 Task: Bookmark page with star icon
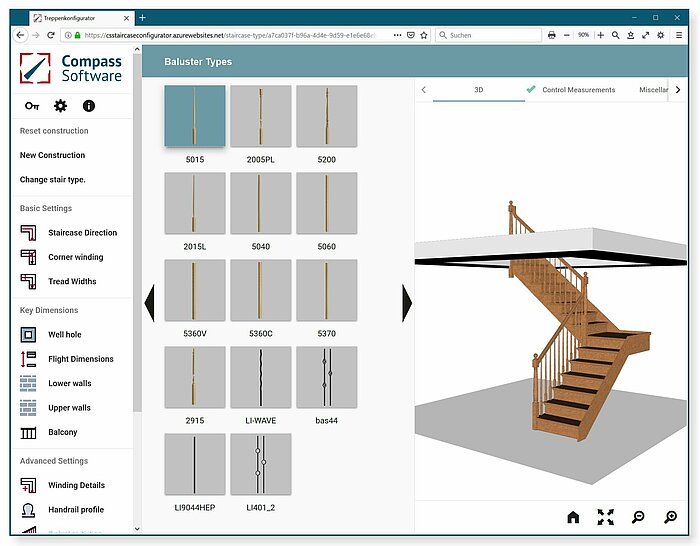click(x=424, y=35)
